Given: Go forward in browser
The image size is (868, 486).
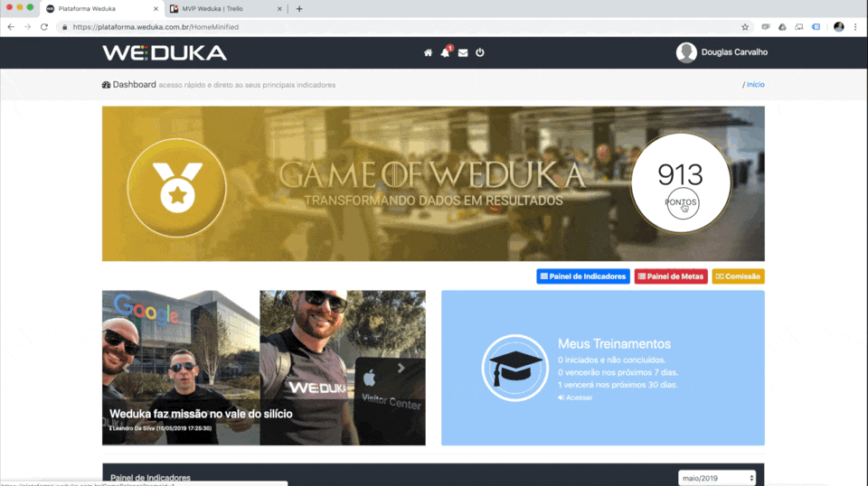Looking at the screenshot, I should (x=27, y=26).
